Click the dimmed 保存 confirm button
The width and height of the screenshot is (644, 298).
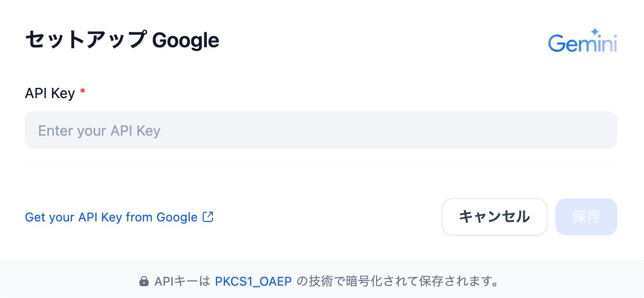pyautogui.click(x=586, y=217)
